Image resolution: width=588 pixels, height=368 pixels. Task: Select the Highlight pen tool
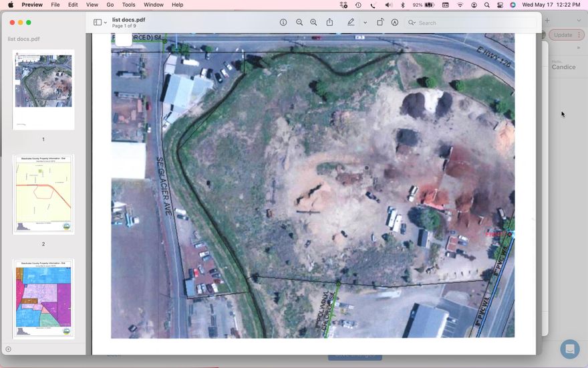(351, 23)
